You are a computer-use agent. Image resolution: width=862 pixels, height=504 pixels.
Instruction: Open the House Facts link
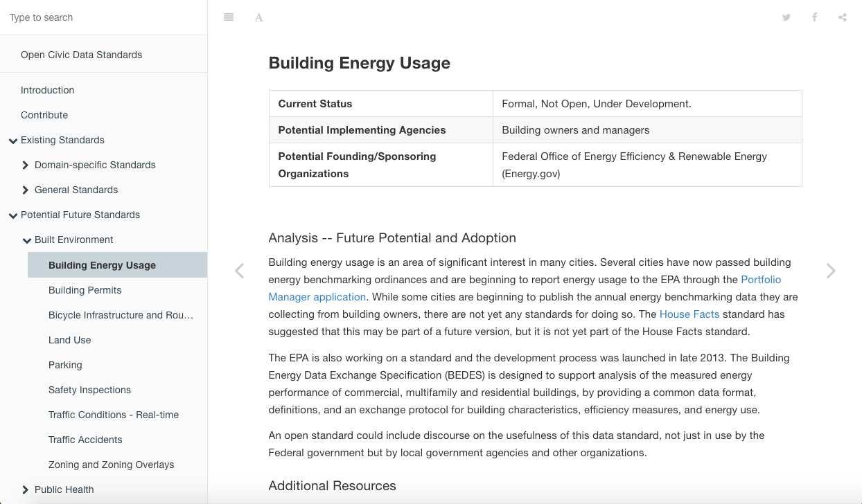pyautogui.click(x=689, y=314)
